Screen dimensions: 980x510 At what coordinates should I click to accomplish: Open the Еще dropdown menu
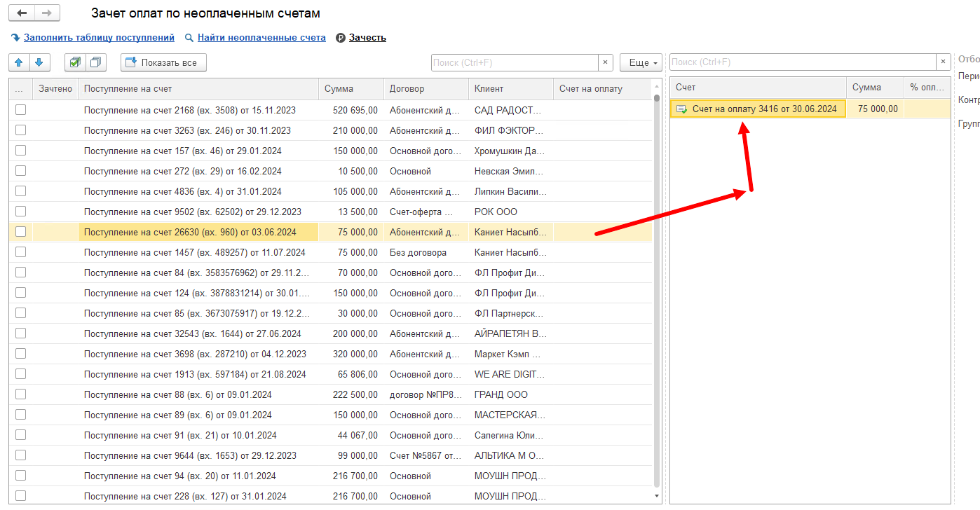click(x=641, y=62)
